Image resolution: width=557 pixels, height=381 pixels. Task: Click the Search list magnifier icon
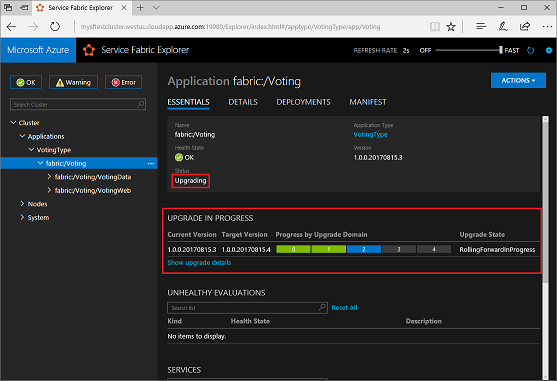322,307
